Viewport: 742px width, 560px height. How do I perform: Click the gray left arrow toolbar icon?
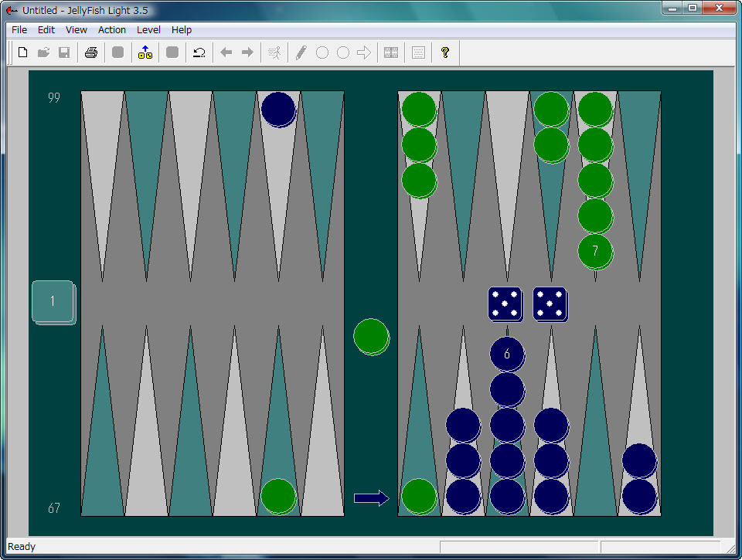pyautogui.click(x=226, y=53)
